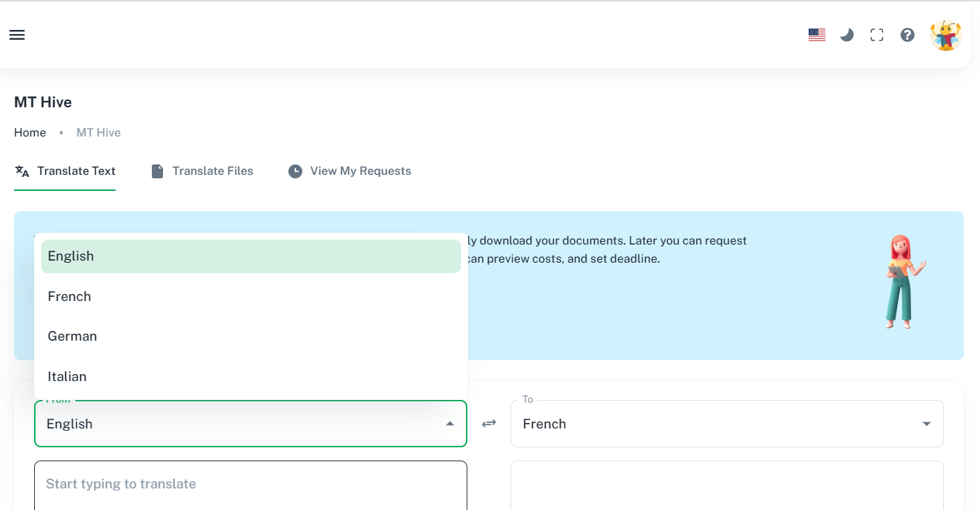Go to Home breadcrumb link
980x510 pixels.
(x=30, y=133)
